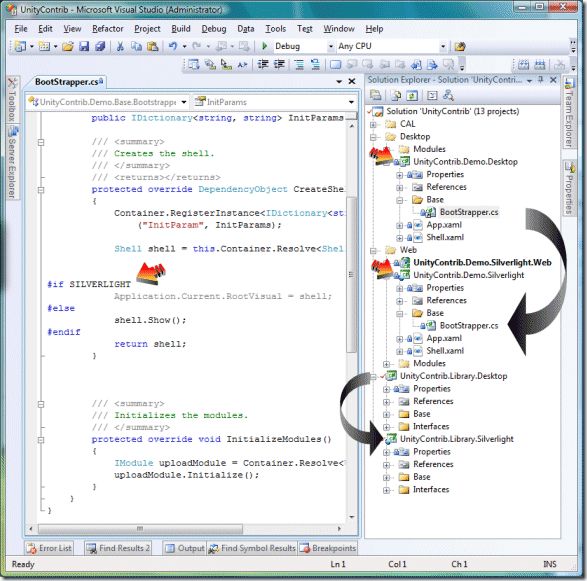Open the active documents list arrow beside BootStrapper.cs
The width and height of the screenshot is (587, 581).
point(339,81)
